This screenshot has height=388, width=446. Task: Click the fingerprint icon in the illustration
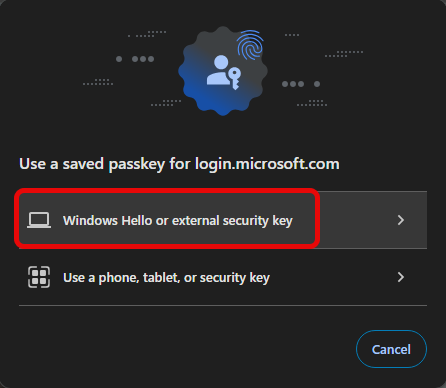[250, 45]
